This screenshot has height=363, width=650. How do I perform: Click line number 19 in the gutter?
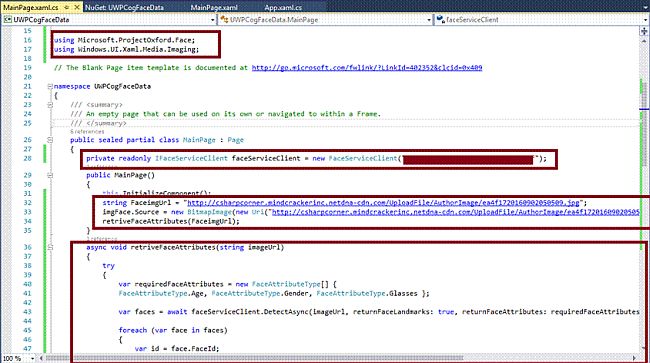pyautogui.click(x=27, y=68)
